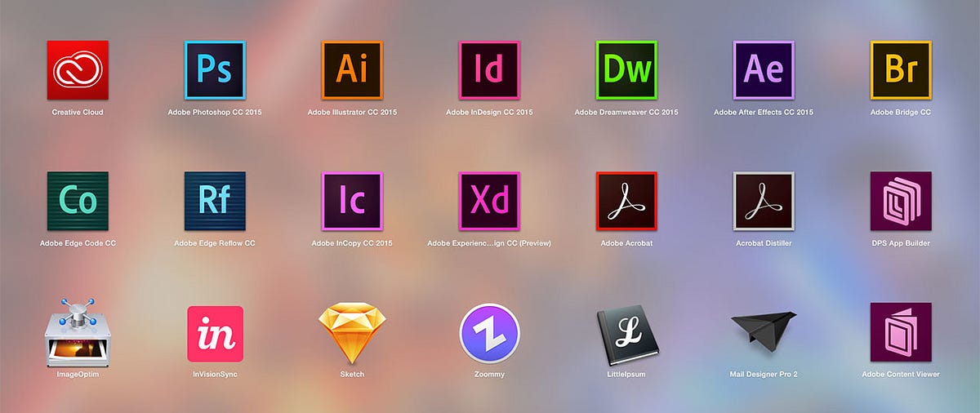
Task: Launch the DPS App Builder icon
Action: pyautogui.click(x=901, y=202)
